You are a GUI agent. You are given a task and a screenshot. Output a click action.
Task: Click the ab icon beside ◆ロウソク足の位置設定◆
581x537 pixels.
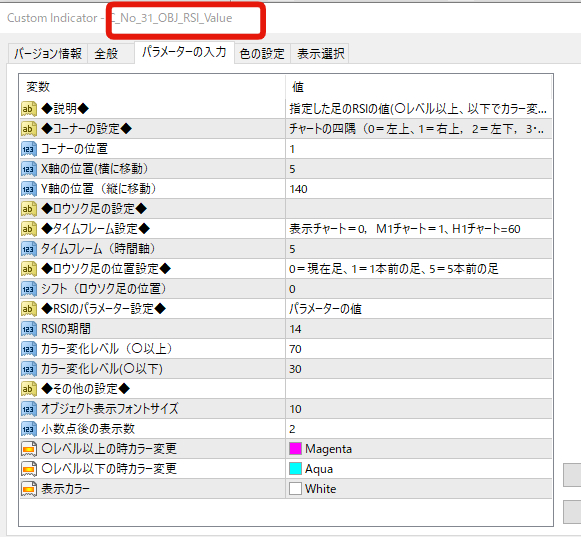coord(29,269)
